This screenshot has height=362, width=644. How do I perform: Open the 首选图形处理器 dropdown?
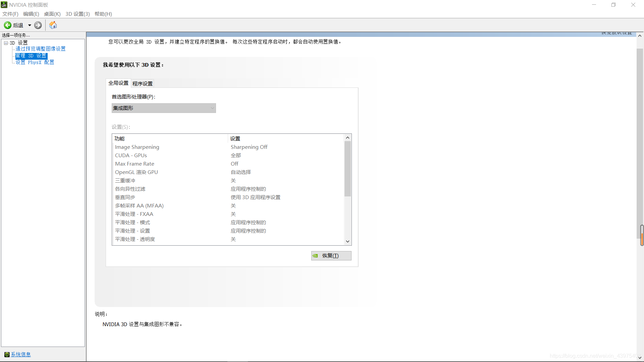(164, 108)
